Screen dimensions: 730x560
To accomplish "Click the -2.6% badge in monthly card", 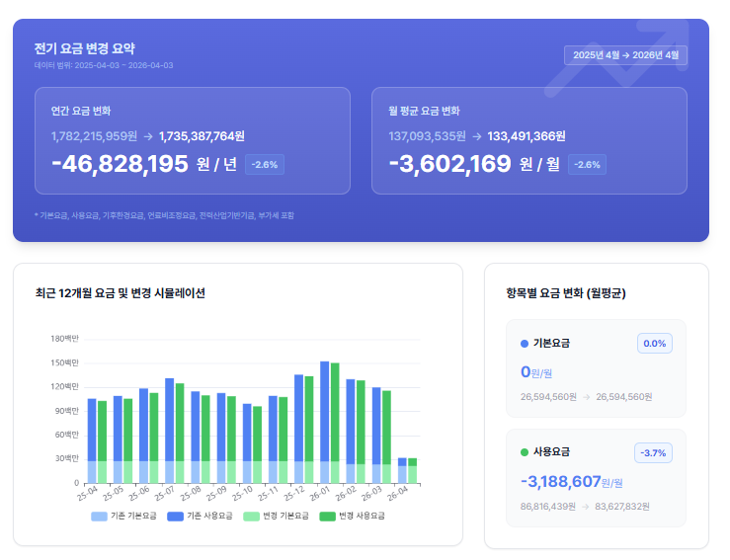I will tap(587, 165).
